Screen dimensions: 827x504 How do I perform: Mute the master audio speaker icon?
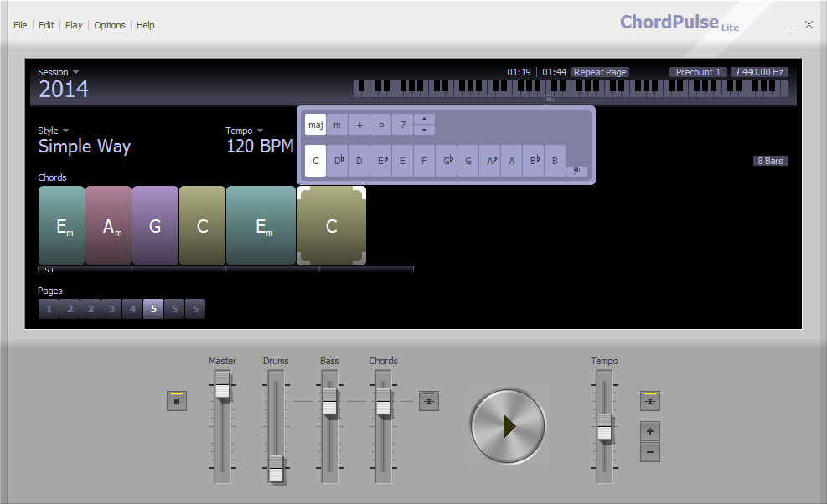[x=177, y=401]
